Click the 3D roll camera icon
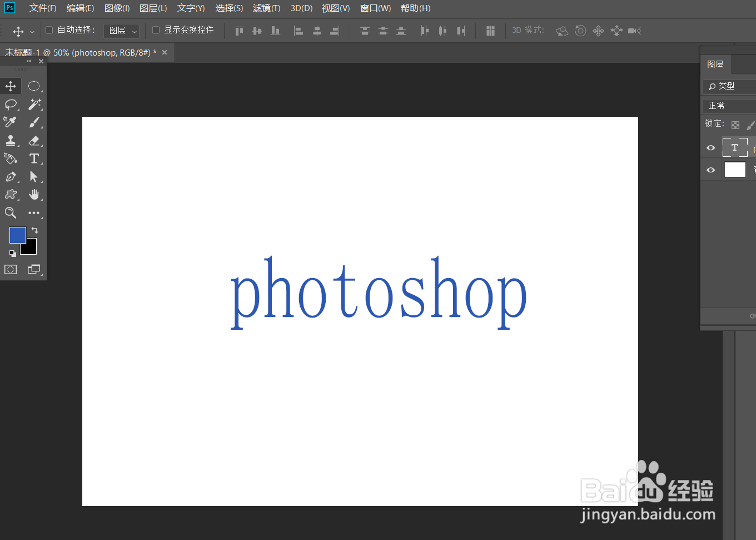 [x=580, y=31]
